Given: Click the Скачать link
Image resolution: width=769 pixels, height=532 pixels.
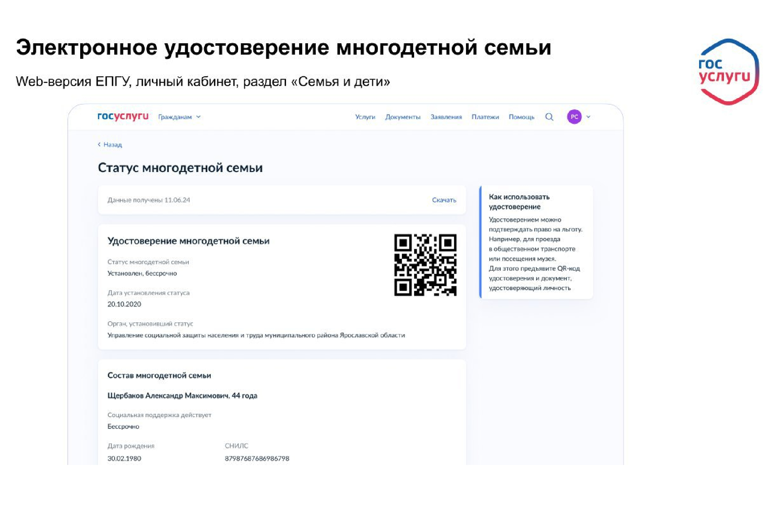Looking at the screenshot, I should [x=444, y=200].
